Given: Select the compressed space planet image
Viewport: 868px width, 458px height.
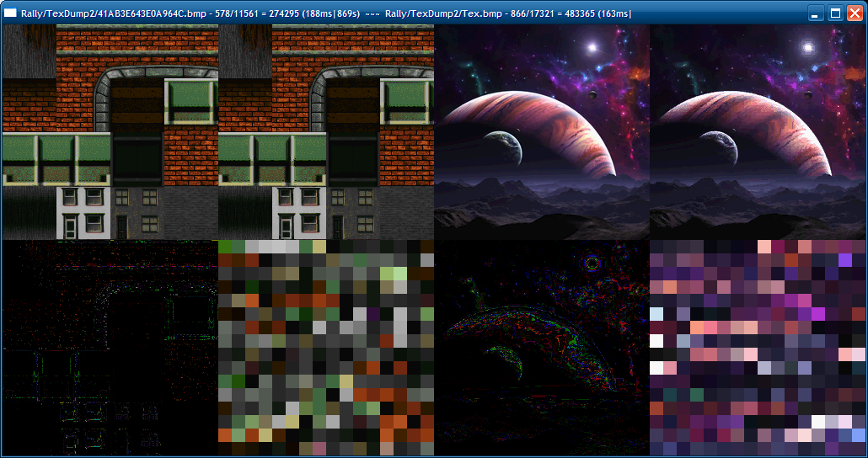Looking at the screenshot, I should [758, 131].
